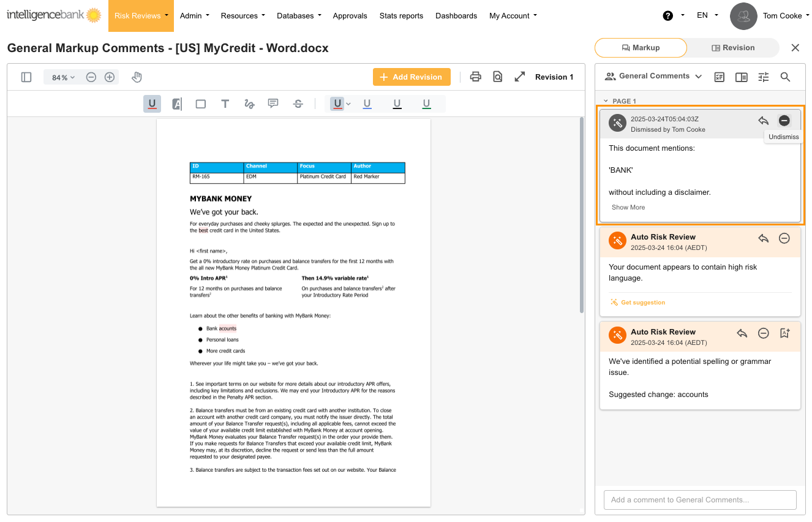Viewport: 812px width, 522px height.
Task: Open the Resources dropdown menu
Action: coord(243,16)
